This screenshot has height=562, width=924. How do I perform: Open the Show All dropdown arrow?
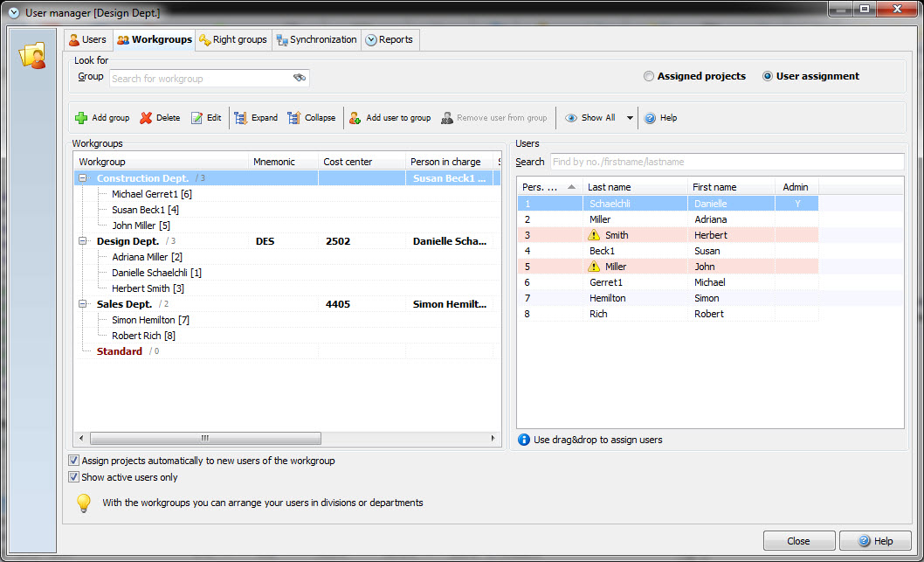tap(630, 118)
